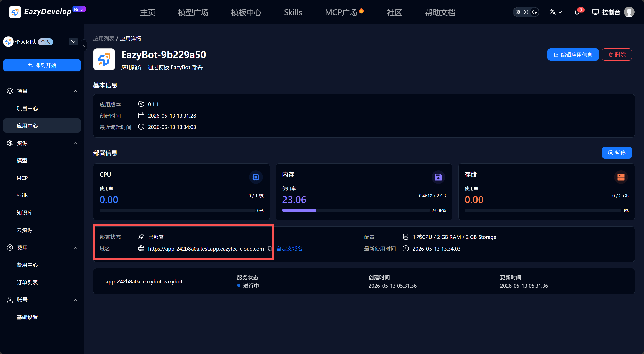Click the red 删除 button
The height and width of the screenshot is (354, 644).
[617, 55]
